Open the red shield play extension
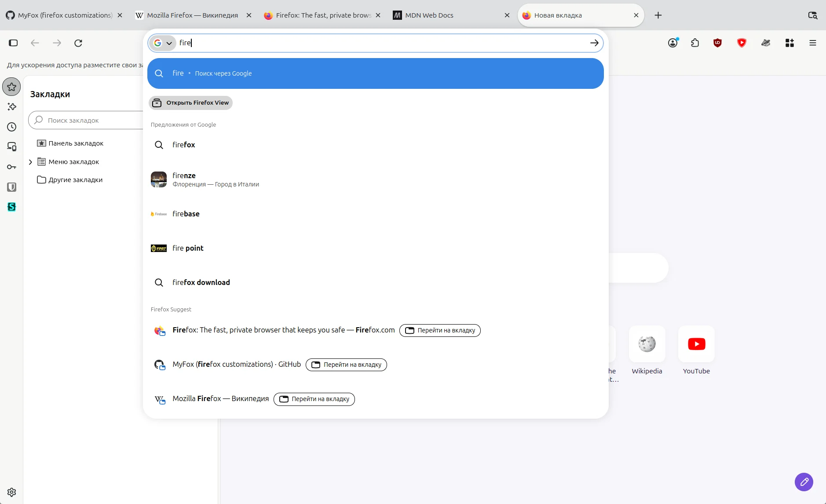The image size is (826, 504). click(x=742, y=43)
